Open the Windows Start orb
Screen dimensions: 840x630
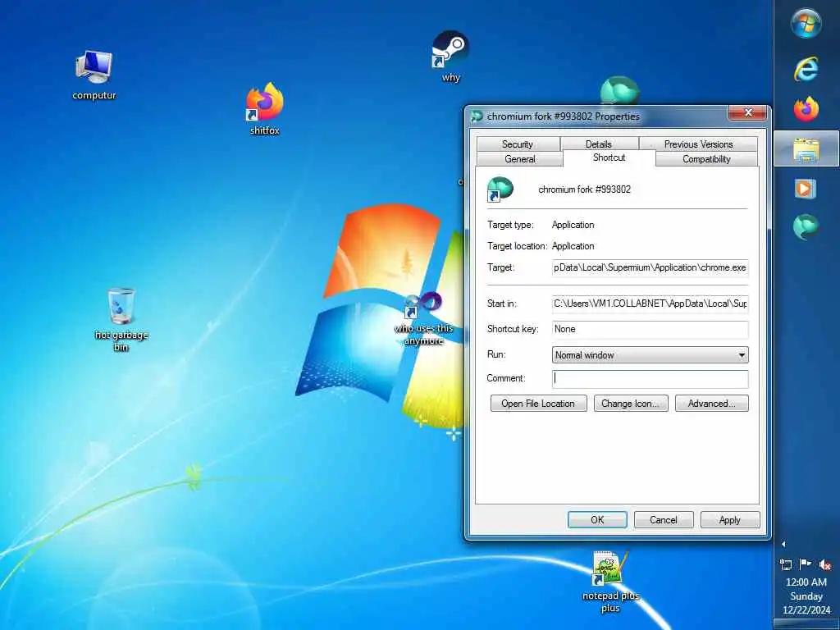coord(806,23)
